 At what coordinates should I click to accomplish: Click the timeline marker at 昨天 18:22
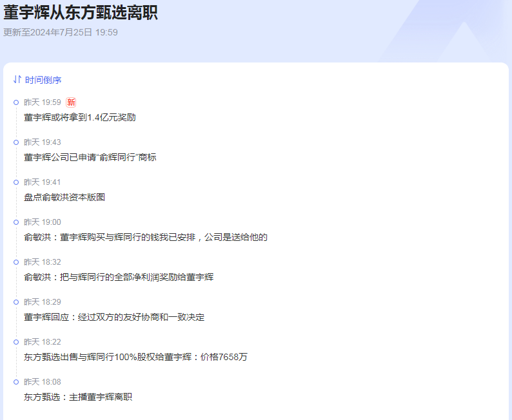pos(16,342)
